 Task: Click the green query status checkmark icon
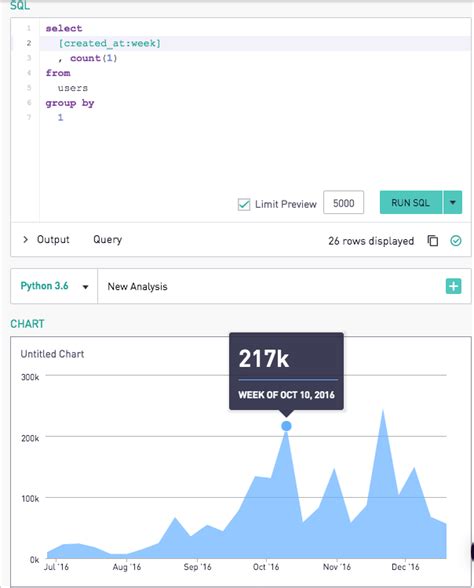click(x=456, y=240)
